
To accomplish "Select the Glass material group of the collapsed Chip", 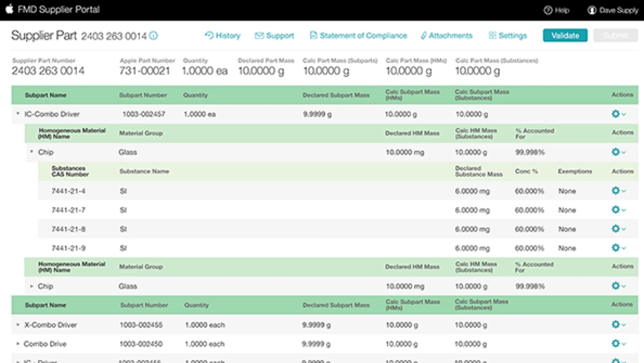I will click(128, 286).
